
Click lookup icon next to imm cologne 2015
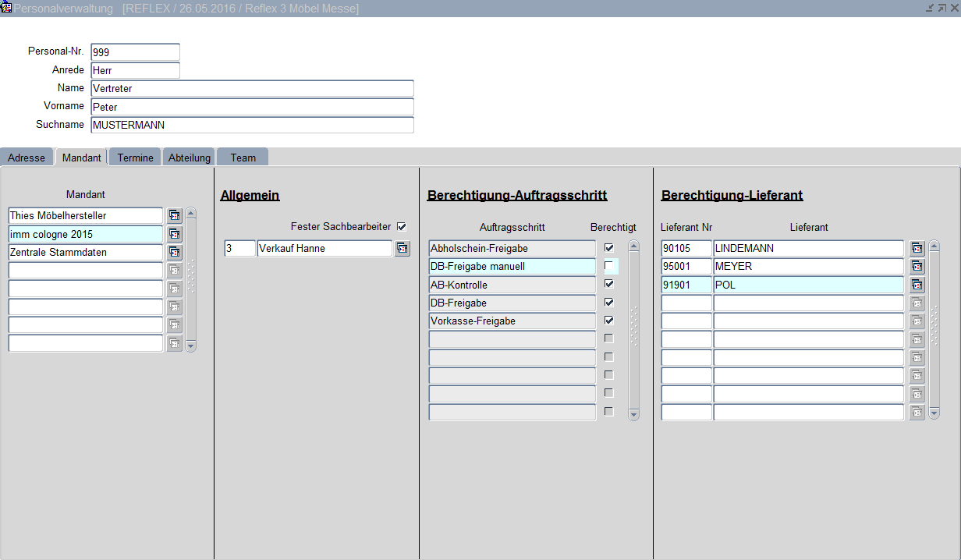tap(174, 234)
